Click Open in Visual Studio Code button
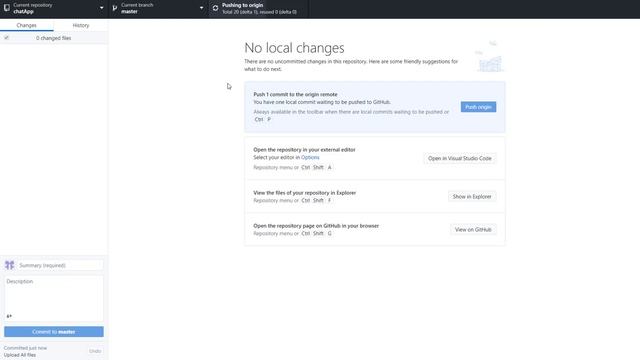The width and height of the screenshot is (640, 360). pos(460,158)
